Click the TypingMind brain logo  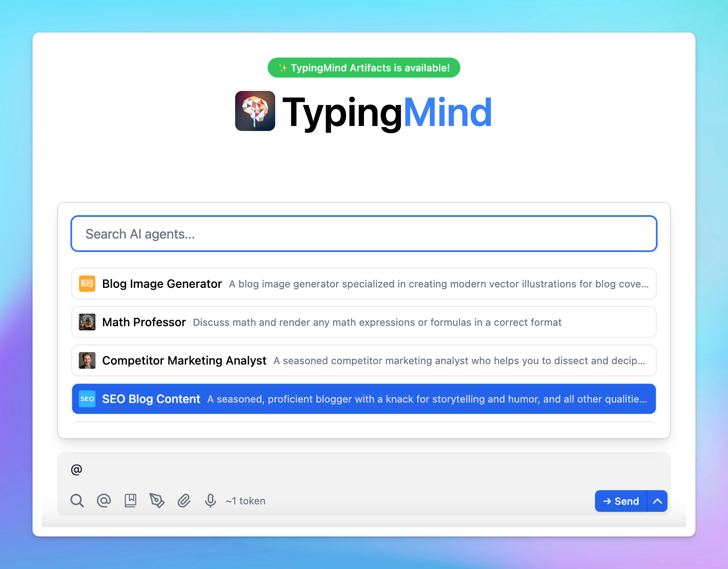[x=255, y=111]
